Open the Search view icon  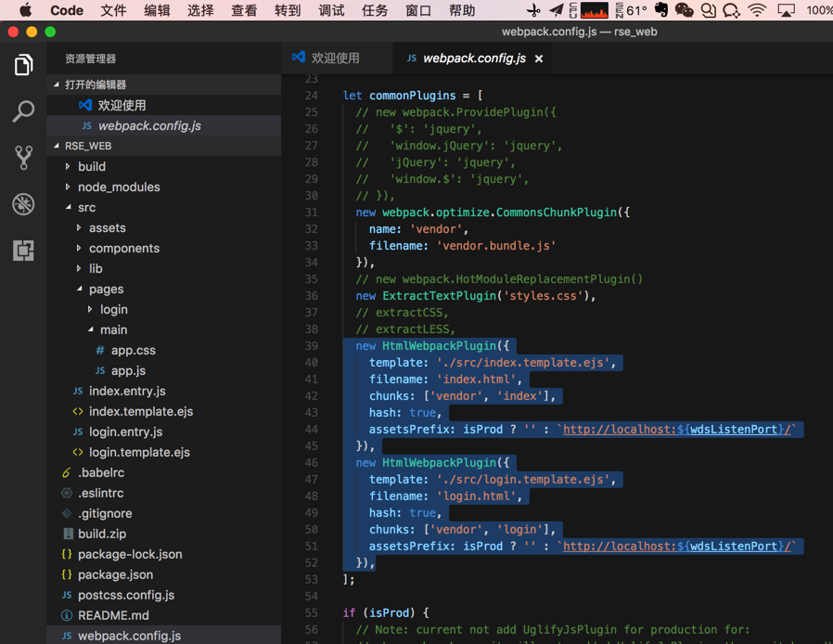coord(23,111)
